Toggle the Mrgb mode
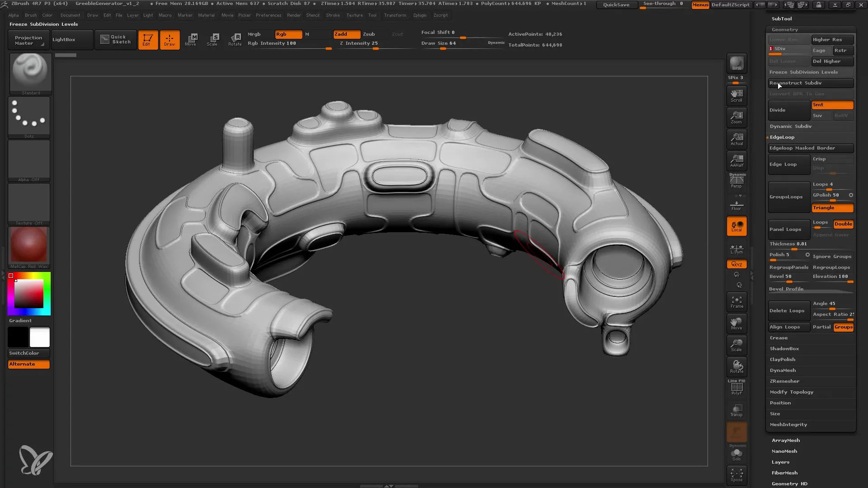The height and width of the screenshot is (488, 868). pyautogui.click(x=260, y=34)
